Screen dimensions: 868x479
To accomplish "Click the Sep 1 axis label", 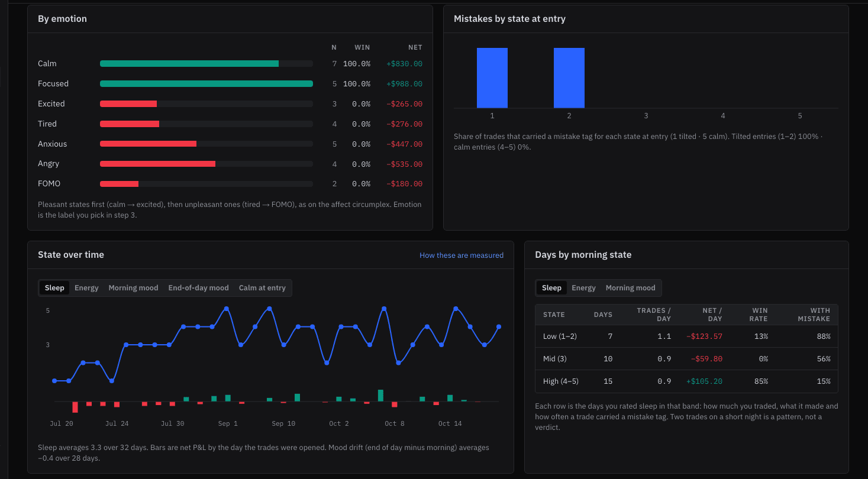I will 228,423.
